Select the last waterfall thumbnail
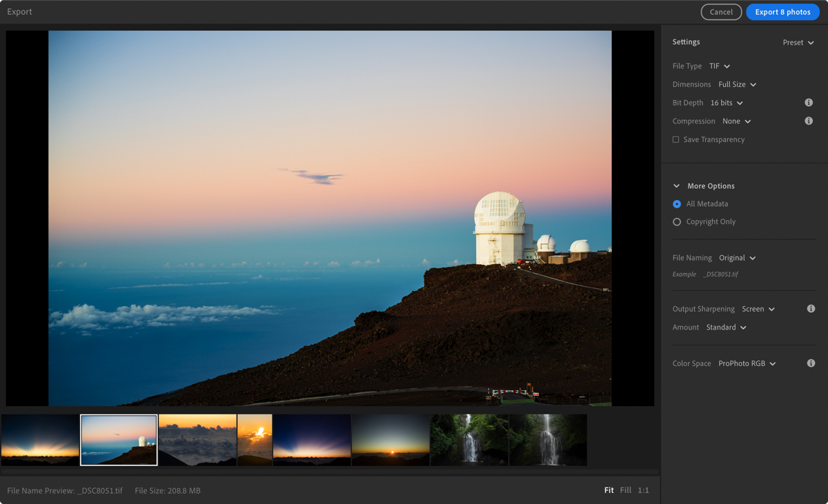The width and height of the screenshot is (828, 504). click(x=548, y=440)
